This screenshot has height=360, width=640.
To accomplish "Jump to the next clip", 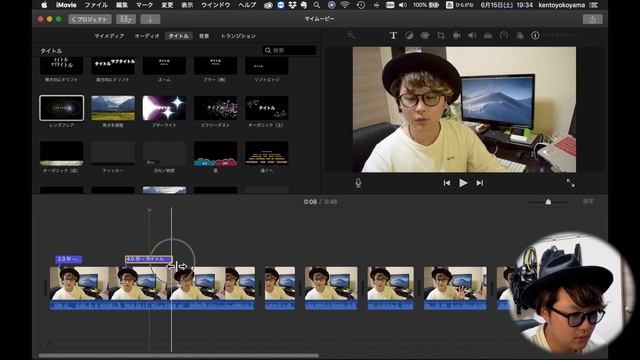I will 480,183.
